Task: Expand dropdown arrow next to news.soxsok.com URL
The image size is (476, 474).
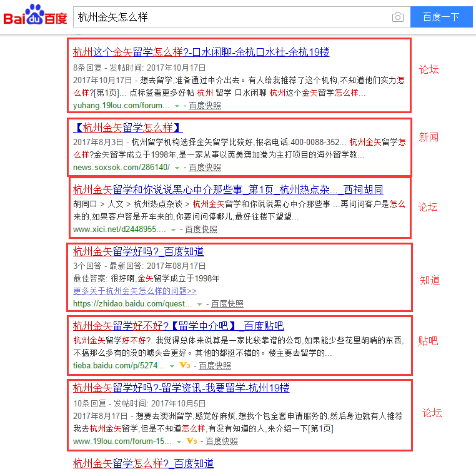Action: click(177, 168)
